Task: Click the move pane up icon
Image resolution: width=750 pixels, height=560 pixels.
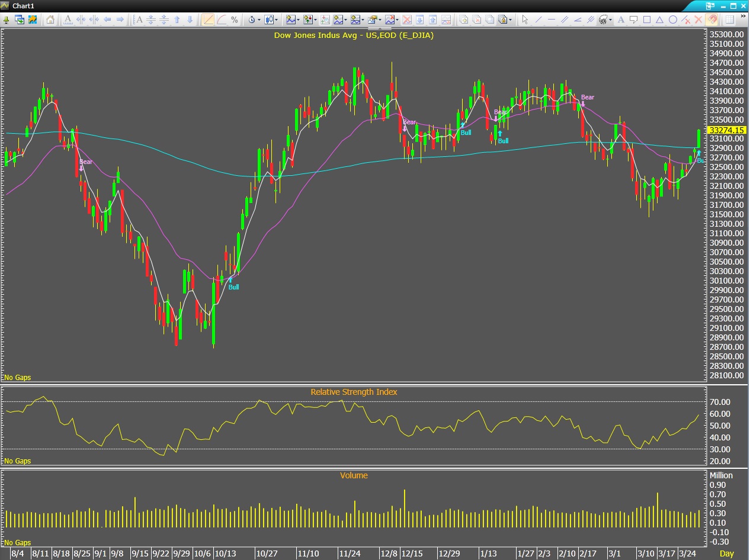Action: 432,20
